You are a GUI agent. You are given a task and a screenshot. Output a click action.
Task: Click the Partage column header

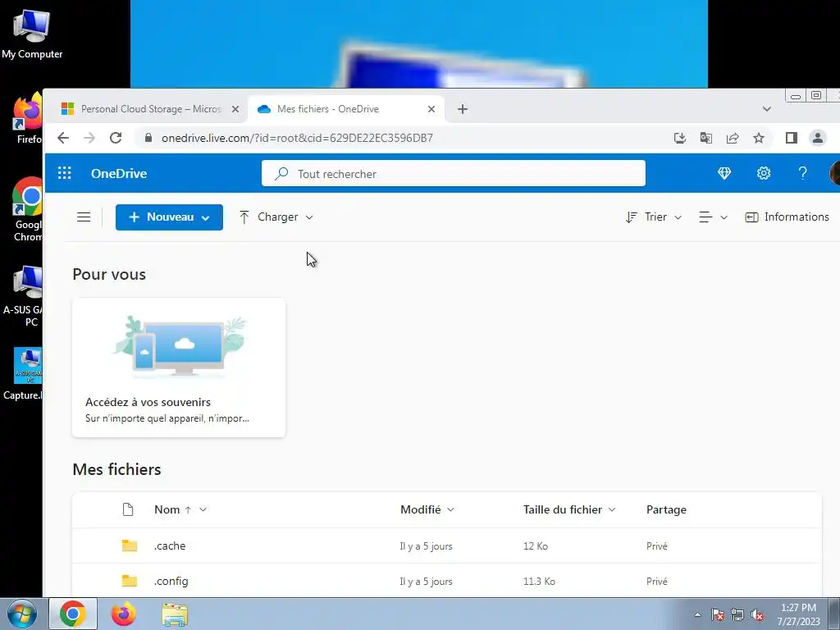pos(666,509)
